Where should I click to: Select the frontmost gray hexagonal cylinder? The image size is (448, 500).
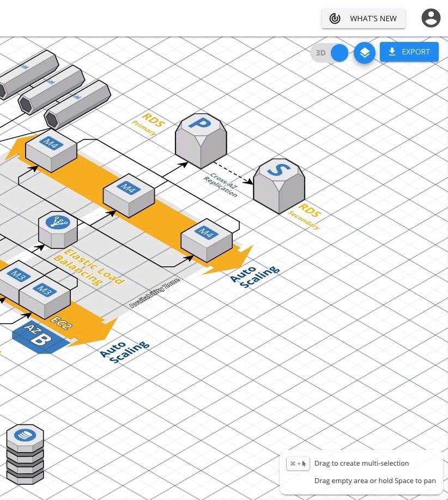77,105
